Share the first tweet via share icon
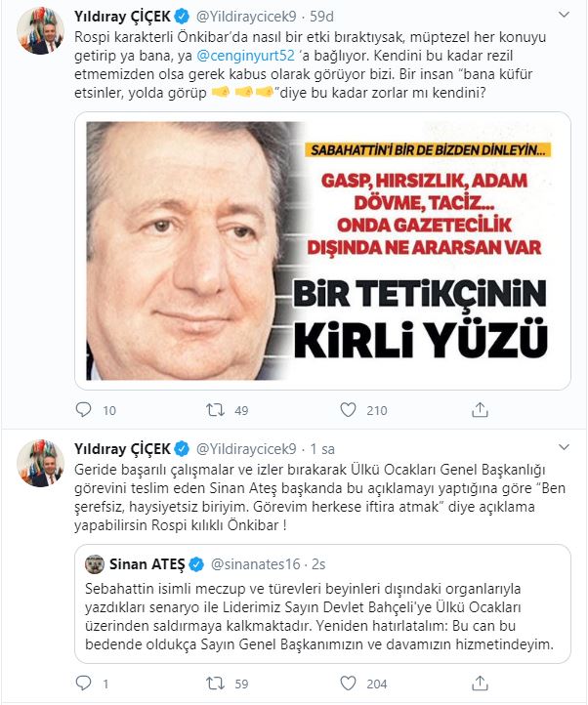 [480, 409]
